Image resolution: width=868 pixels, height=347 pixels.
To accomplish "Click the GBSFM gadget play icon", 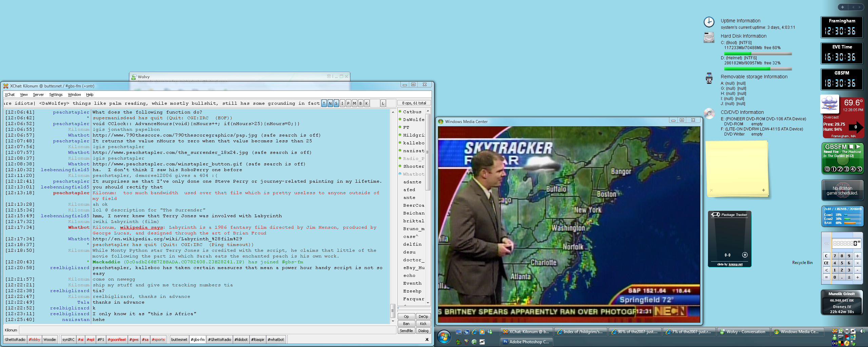I will click(x=858, y=147).
